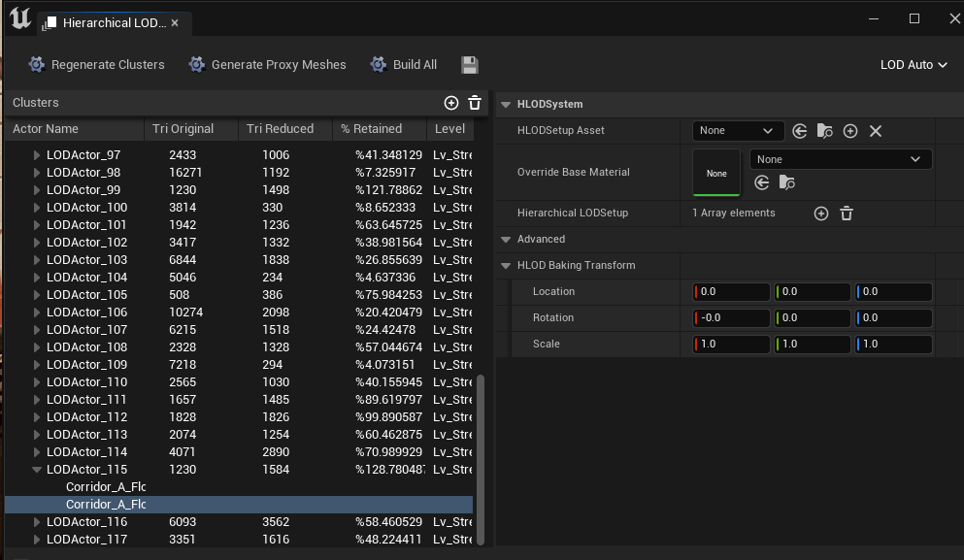The height and width of the screenshot is (560, 964).
Task: Empty the Hierarchical LODSetup array
Action: [x=847, y=214]
